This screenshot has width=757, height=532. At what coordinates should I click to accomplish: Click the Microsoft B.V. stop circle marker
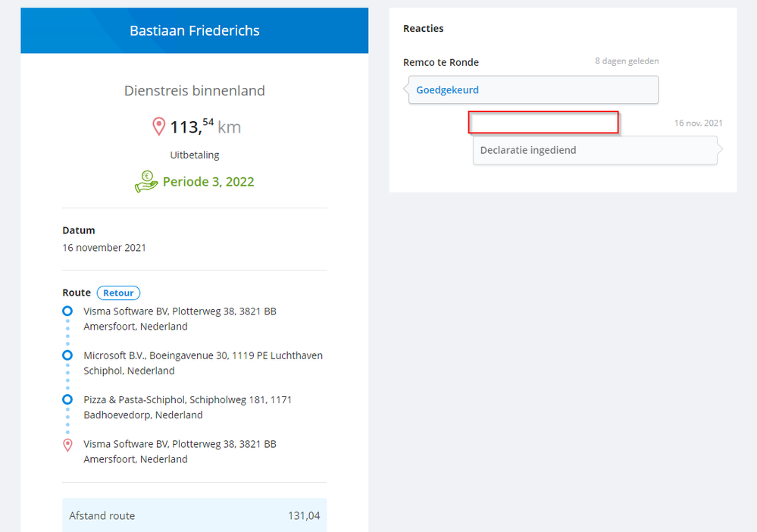click(x=67, y=355)
